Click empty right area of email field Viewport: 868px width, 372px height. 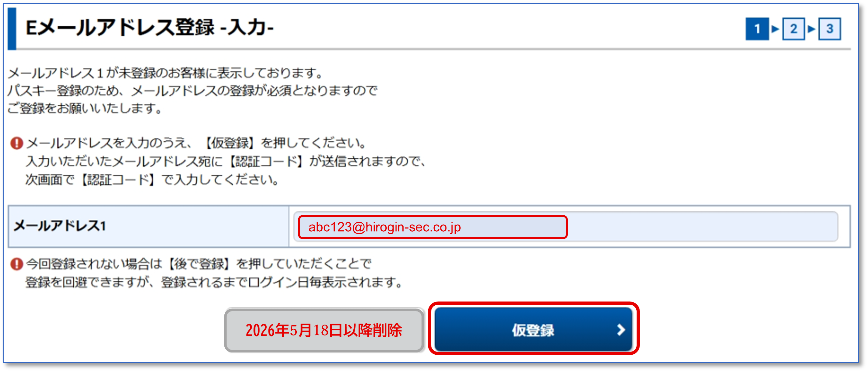[703, 227]
